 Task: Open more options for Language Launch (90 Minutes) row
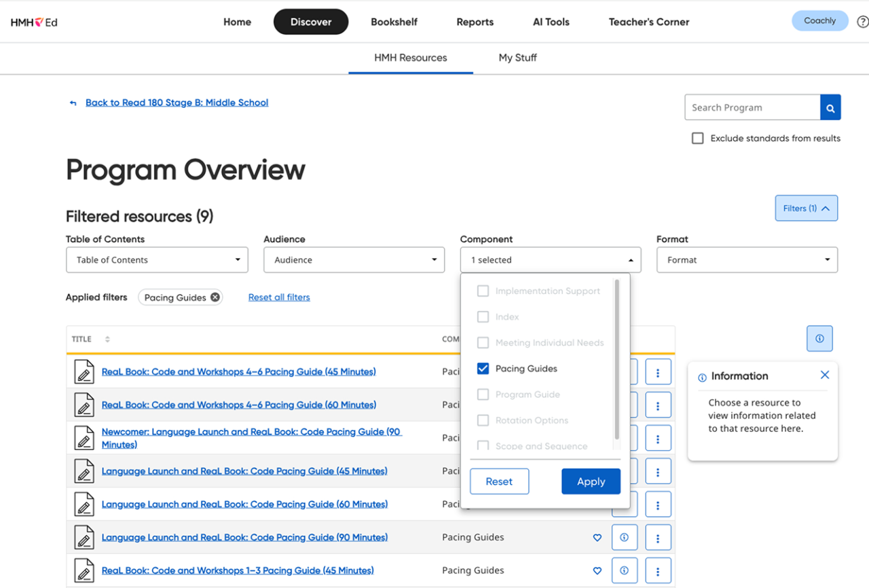tap(658, 537)
